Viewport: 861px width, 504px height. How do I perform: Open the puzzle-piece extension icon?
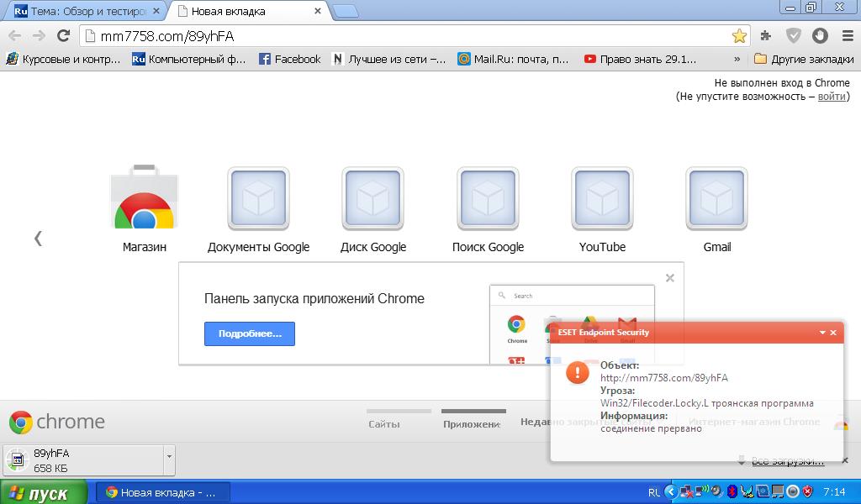click(x=765, y=36)
